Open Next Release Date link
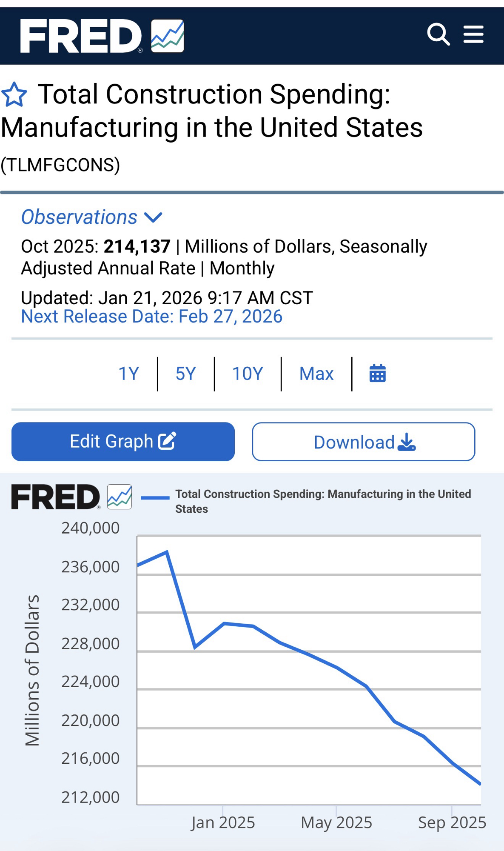 (x=151, y=317)
